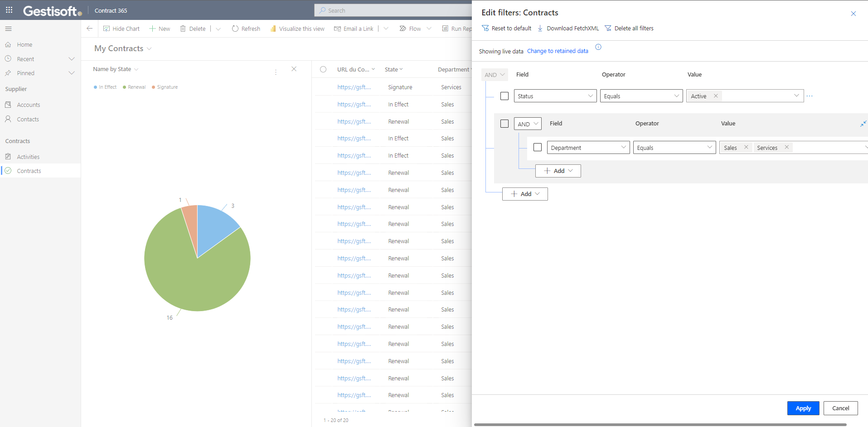Click the Delete all filters icon
This screenshot has width=868, height=427.
(x=608, y=28)
